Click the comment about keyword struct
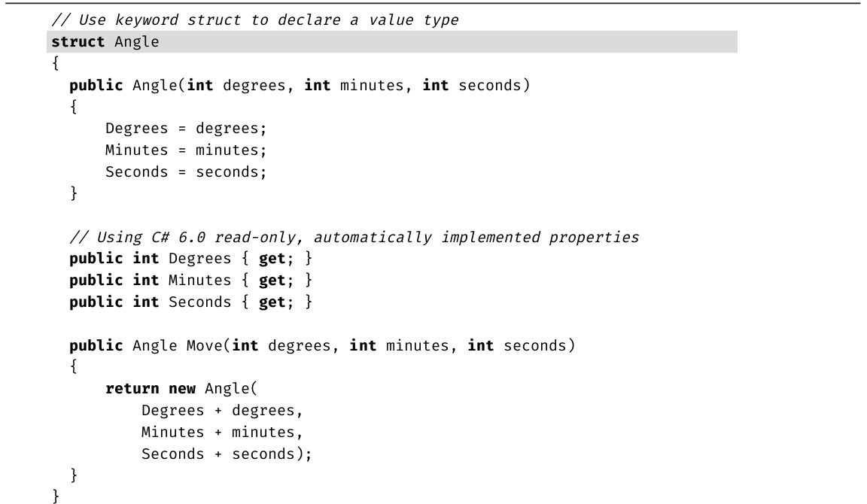This screenshot has width=867, height=504. tap(254, 20)
